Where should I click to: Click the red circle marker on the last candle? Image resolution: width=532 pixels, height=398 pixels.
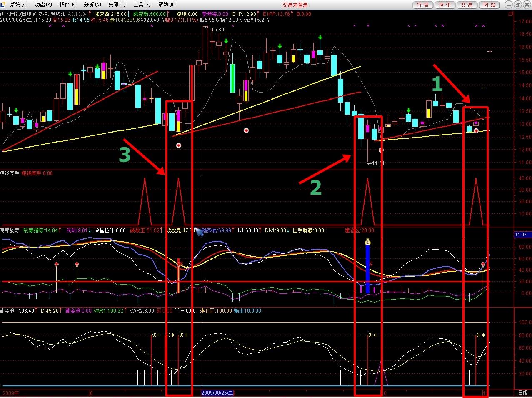point(476,131)
